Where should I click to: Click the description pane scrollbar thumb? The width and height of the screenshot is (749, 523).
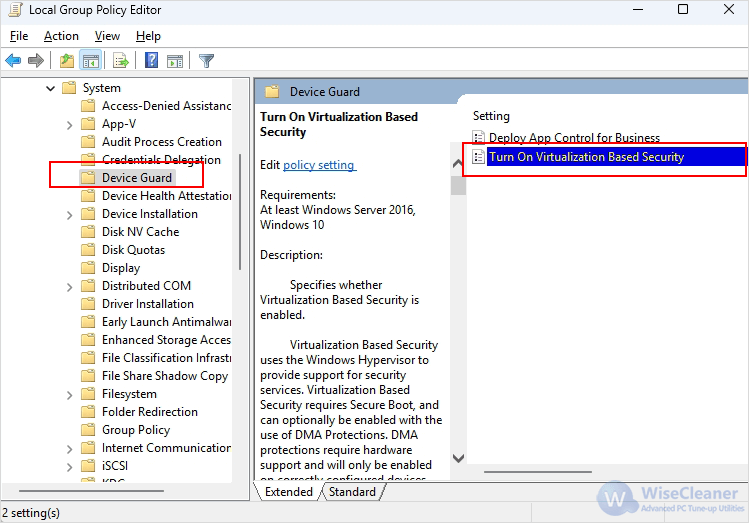click(458, 185)
